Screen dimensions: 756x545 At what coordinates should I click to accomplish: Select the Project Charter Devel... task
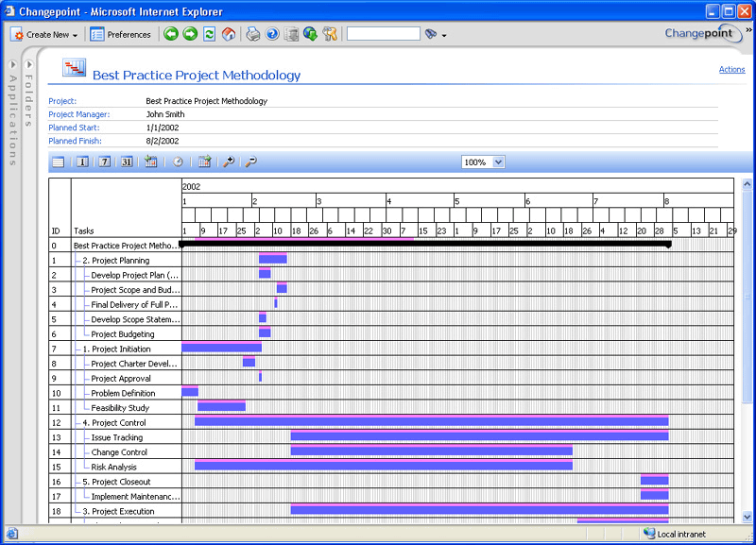(134, 364)
